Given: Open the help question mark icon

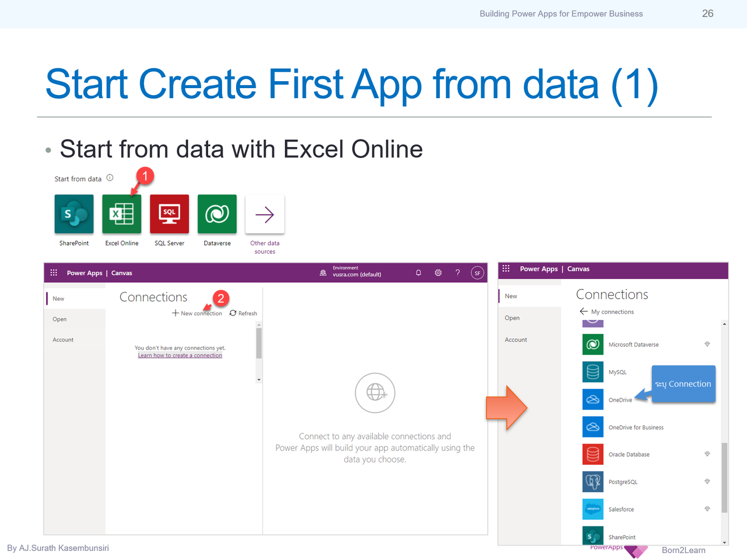Looking at the screenshot, I should pos(457,273).
